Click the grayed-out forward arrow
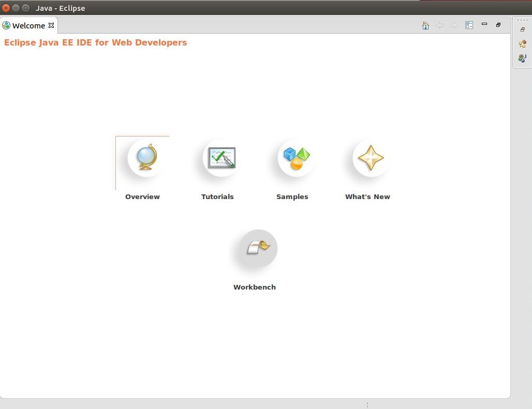Viewport: 532px width, 409px height. pyautogui.click(x=454, y=25)
